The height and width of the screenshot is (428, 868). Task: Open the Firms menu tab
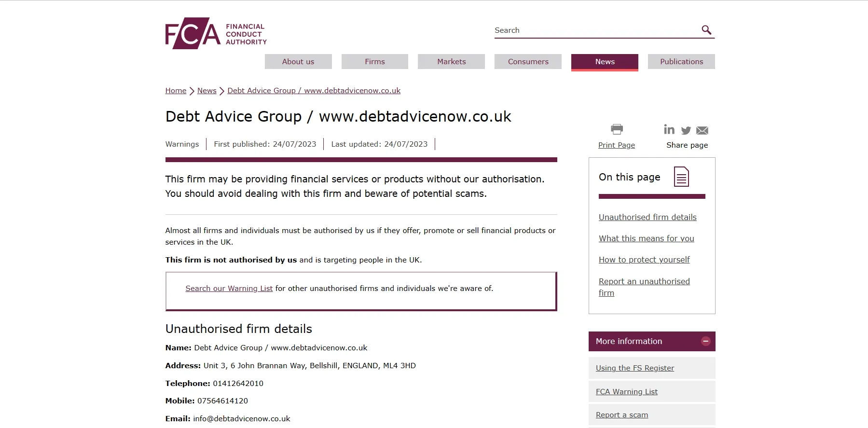tap(375, 62)
